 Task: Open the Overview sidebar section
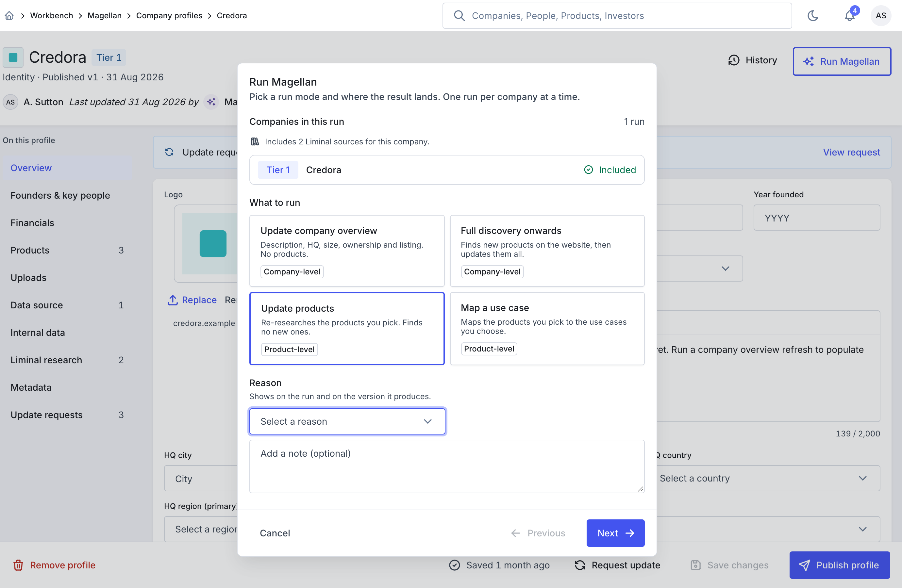pos(67,168)
